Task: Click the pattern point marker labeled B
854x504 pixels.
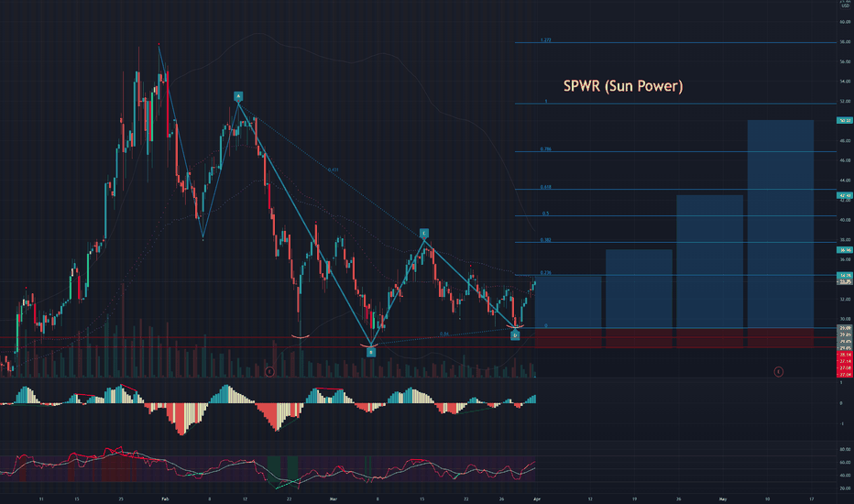Action: [x=371, y=353]
